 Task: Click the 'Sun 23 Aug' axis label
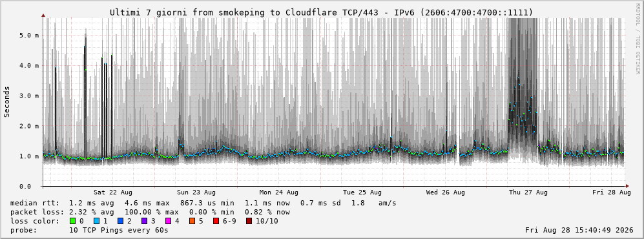[x=196, y=192]
